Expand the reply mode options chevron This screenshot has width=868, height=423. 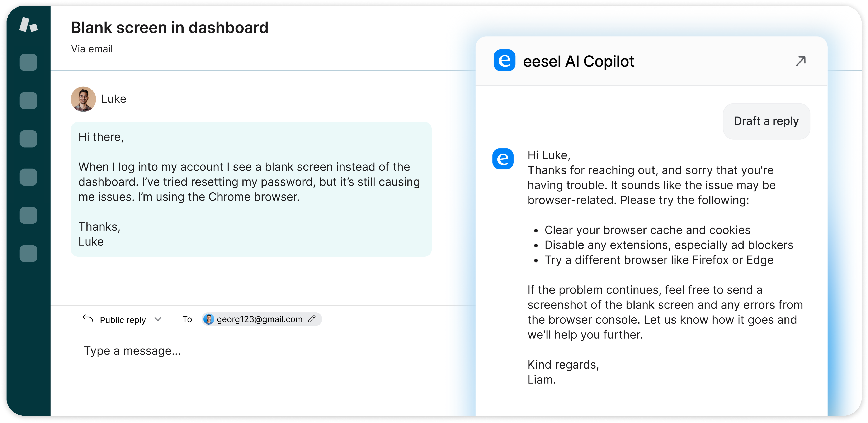[158, 319]
